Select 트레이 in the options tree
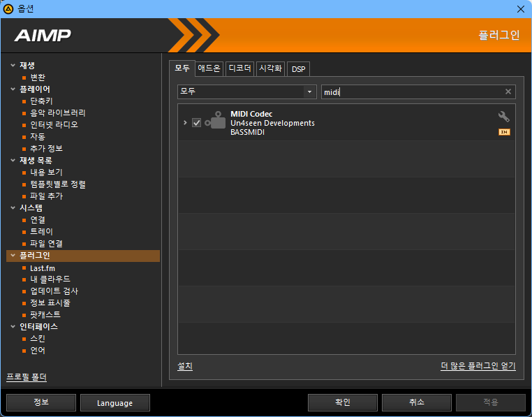Viewport: 532px width, 417px height. 41,232
